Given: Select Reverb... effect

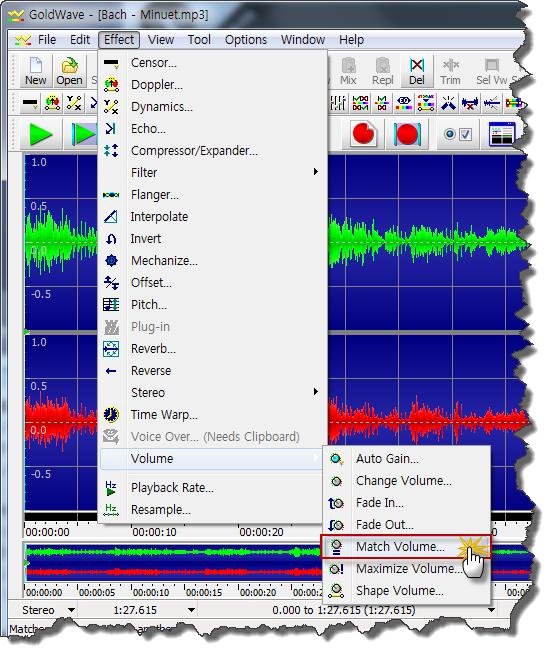Looking at the screenshot, I should pos(212,349).
